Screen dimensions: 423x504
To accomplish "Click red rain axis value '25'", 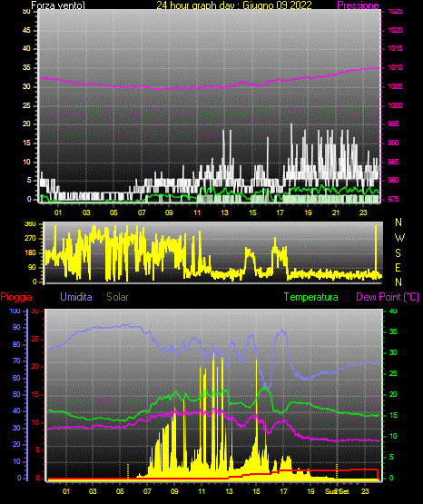I will [35, 339].
